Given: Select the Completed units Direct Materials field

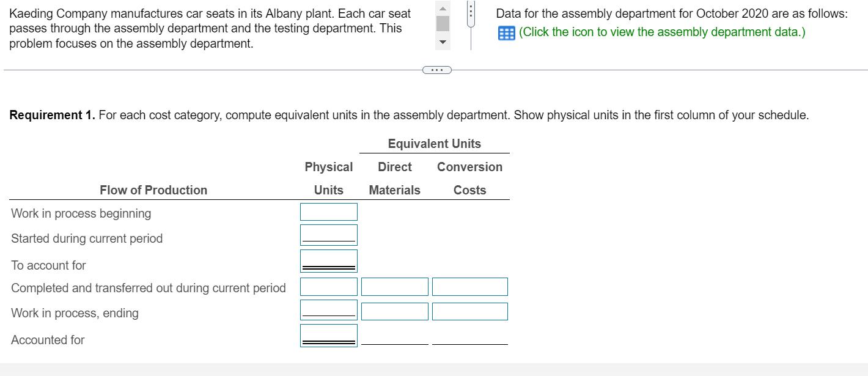Looking at the screenshot, I should [394, 286].
